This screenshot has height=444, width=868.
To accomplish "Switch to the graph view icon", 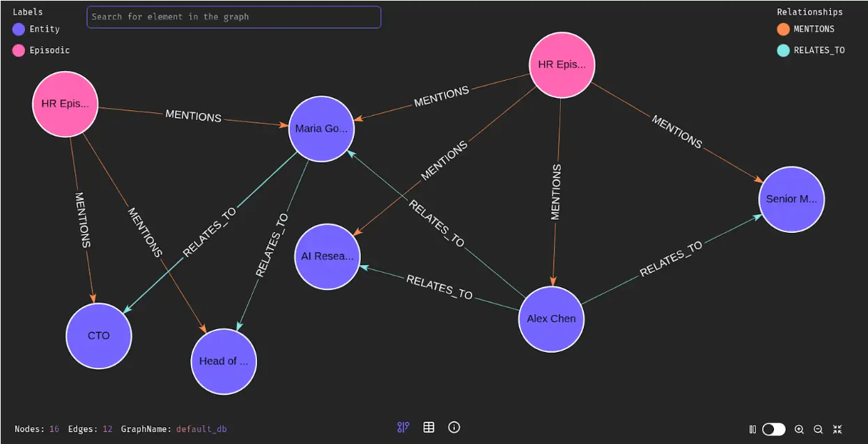I will pos(403,427).
